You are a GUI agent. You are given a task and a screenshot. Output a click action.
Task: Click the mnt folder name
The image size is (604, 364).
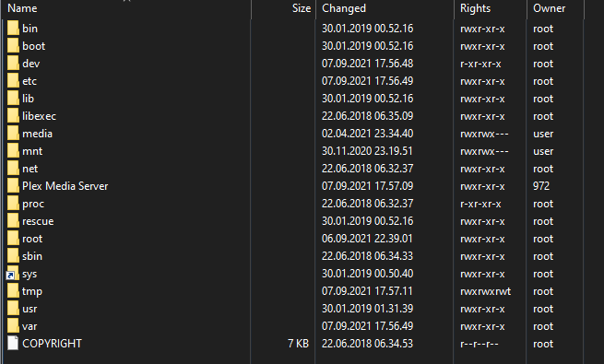click(x=32, y=151)
